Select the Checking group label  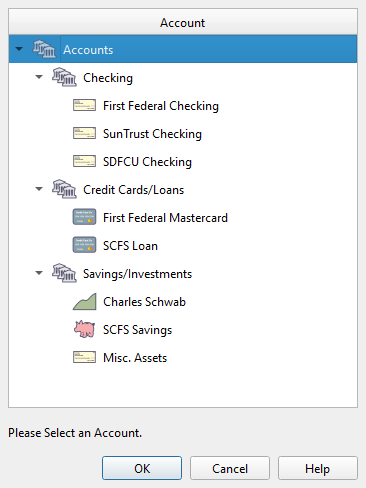click(108, 78)
